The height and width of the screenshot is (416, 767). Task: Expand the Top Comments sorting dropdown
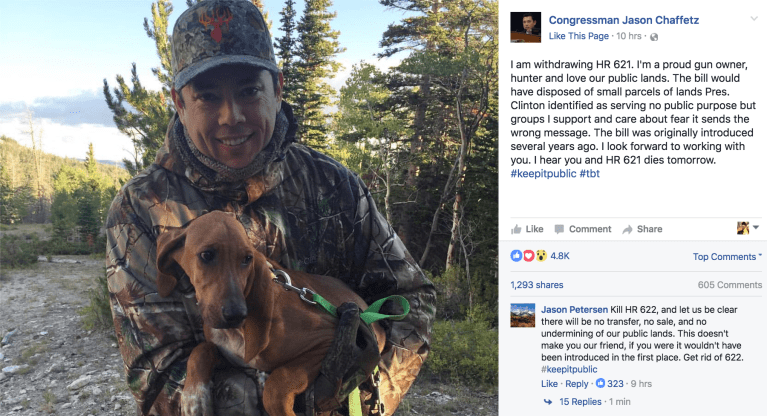pos(727,257)
